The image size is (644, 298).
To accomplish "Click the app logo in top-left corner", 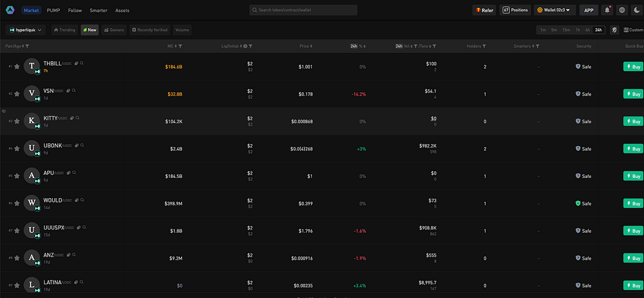I will click(9, 10).
